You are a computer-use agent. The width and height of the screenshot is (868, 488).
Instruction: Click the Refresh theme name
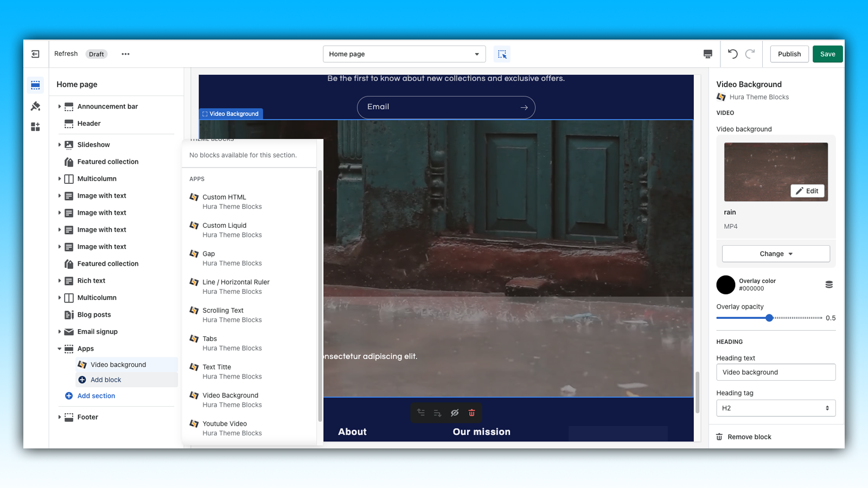tap(66, 54)
